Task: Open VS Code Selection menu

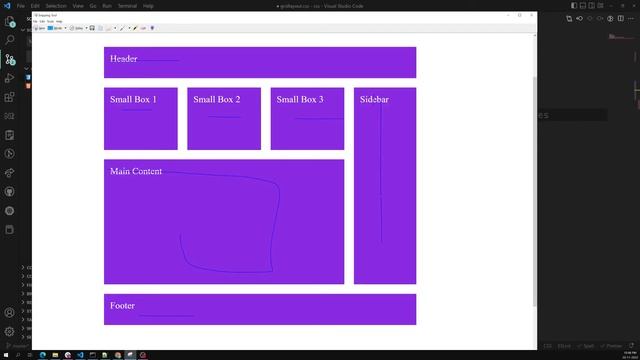Action: click(56, 6)
